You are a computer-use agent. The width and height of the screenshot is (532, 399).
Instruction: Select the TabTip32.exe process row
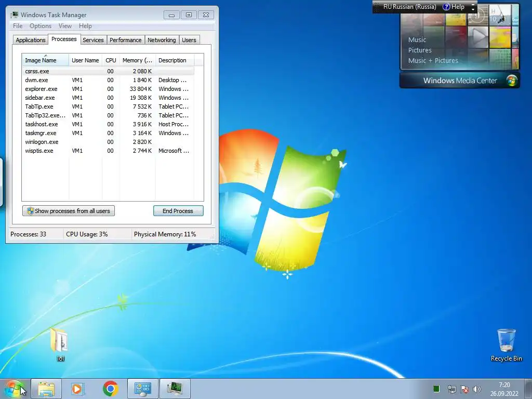coord(108,115)
